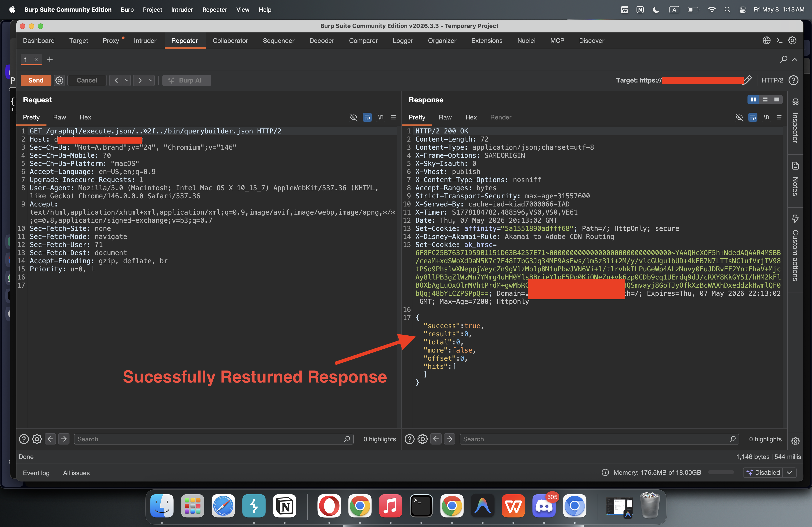The height and width of the screenshot is (527, 812).
Task: Click the memory usage progress bar
Action: coord(721,472)
